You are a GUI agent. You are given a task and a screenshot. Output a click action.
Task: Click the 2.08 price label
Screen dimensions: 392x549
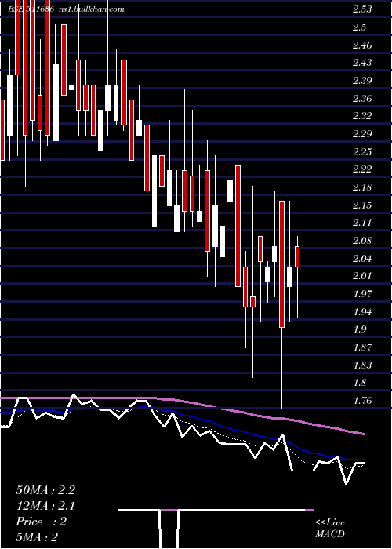(x=362, y=241)
